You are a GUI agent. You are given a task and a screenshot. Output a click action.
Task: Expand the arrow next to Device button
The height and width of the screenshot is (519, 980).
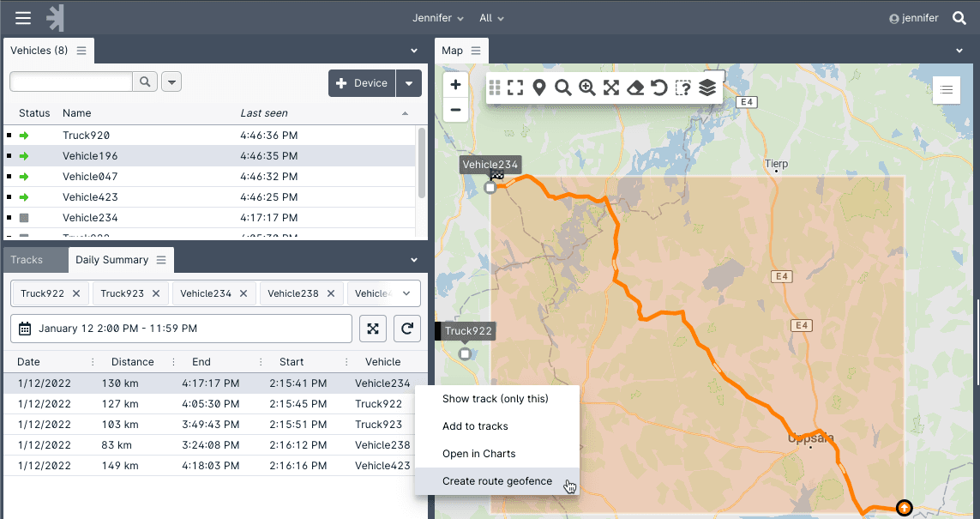pos(409,83)
